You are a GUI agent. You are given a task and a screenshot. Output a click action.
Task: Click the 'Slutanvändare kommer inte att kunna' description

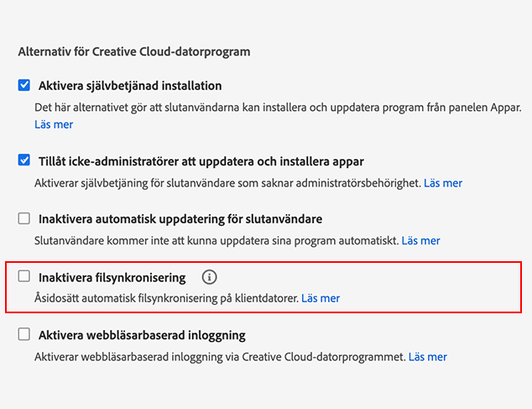tap(216, 240)
